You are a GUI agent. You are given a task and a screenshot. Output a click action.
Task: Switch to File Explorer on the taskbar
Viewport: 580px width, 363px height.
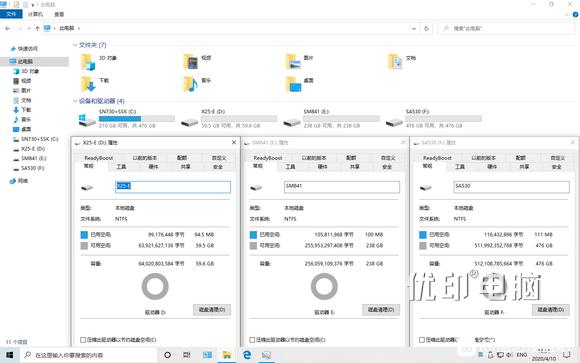click(227, 355)
